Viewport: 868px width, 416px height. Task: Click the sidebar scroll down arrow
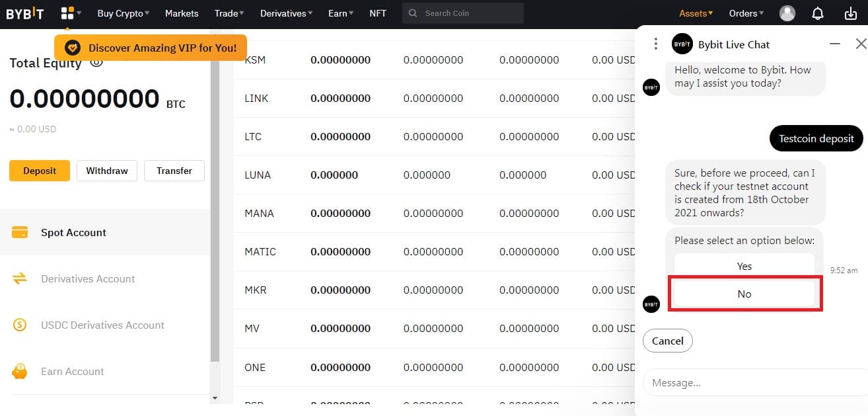pos(214,398)
